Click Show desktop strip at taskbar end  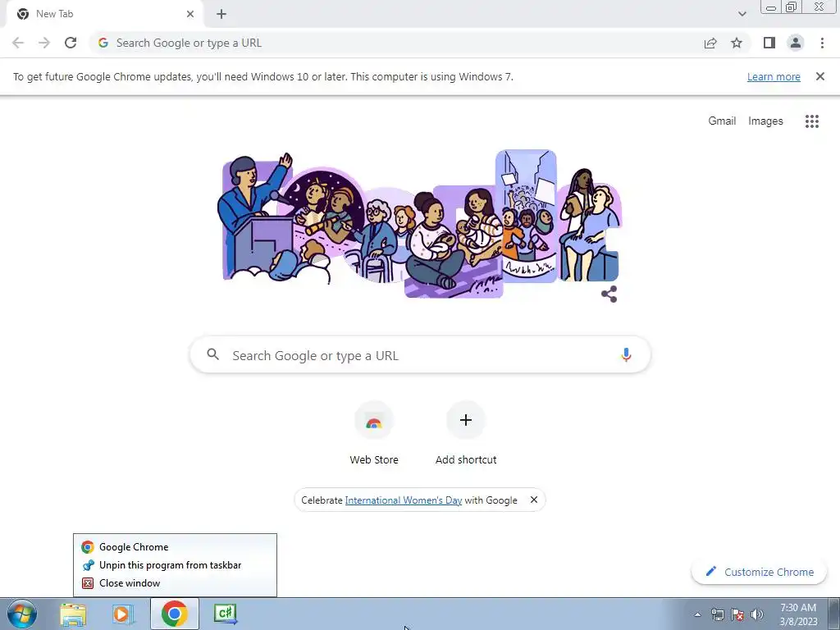point(833,614)
